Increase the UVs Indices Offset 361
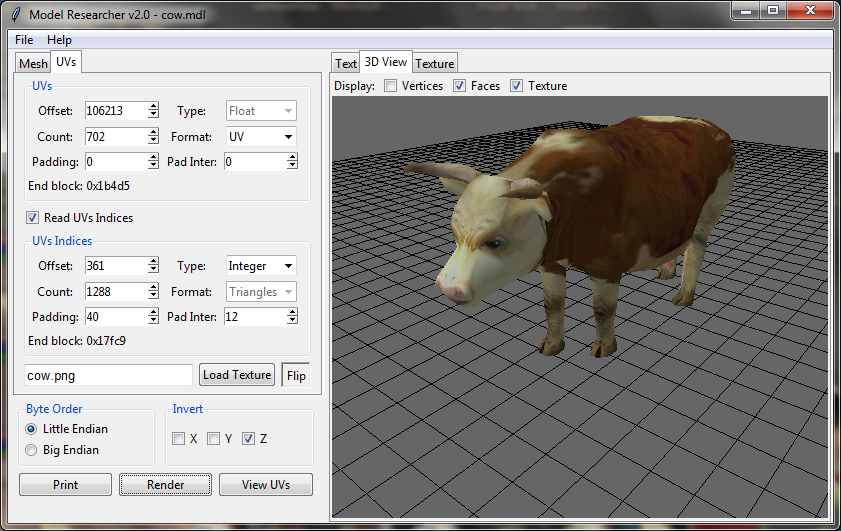Screen dimensions: 841x531 [x=153, y=261]
